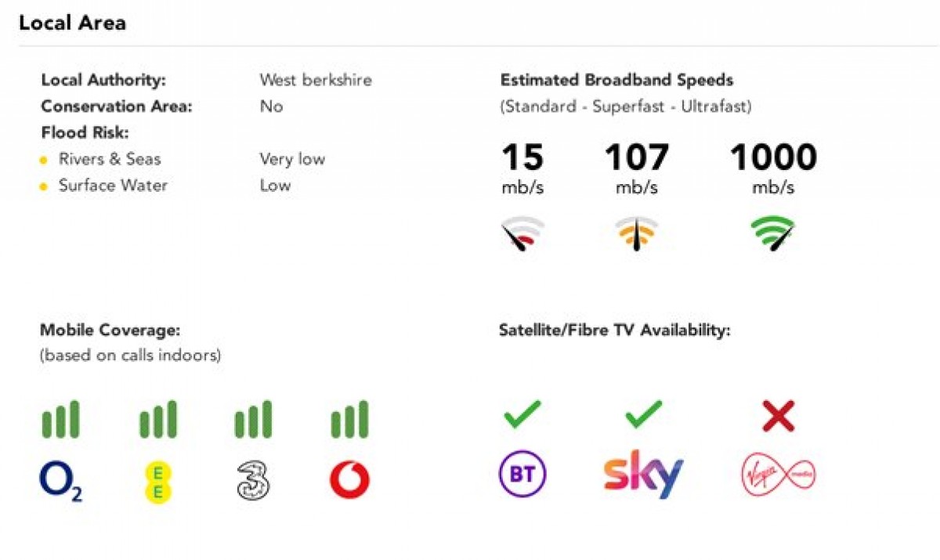Click the green checkmark above BT
The width and height of the screenshot is (940, 560).
[x=522, y=415]
